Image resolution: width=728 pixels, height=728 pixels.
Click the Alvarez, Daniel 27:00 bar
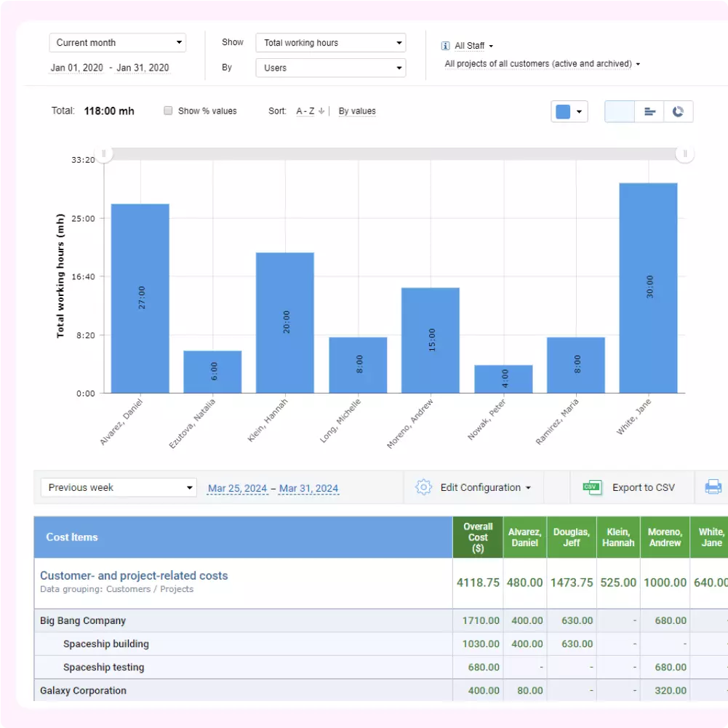140,298
